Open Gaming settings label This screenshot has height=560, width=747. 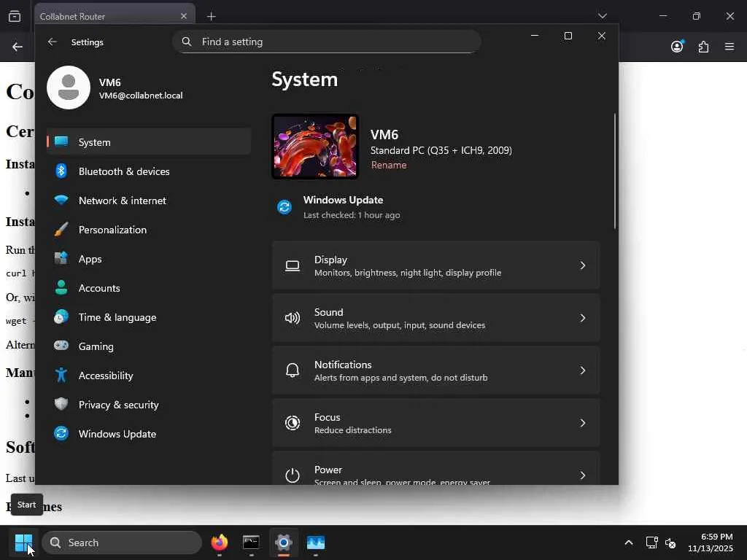click(x=96, y=346)
